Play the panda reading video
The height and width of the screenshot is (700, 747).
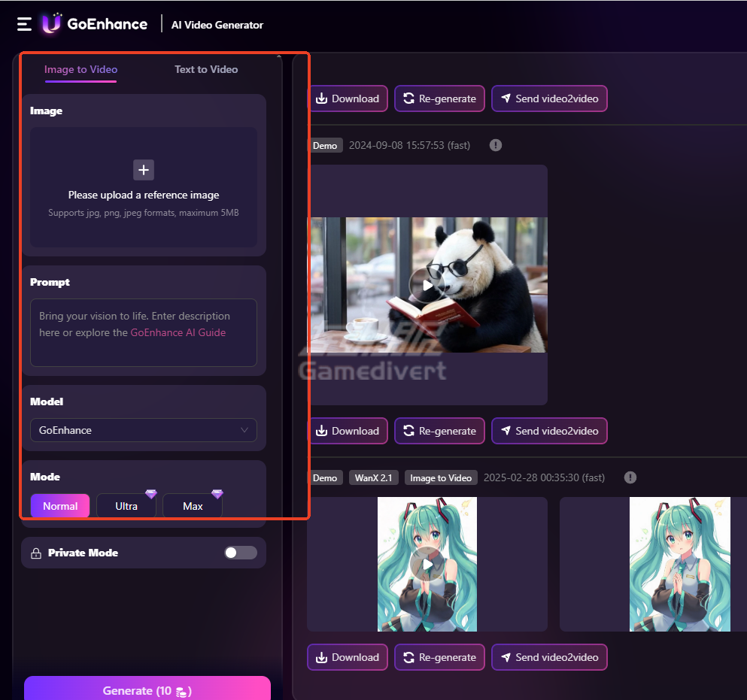point(427,285)
